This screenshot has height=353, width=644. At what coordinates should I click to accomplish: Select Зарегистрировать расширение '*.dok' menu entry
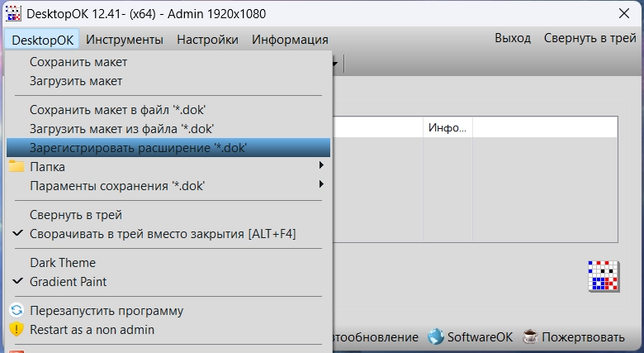[138, 148]
